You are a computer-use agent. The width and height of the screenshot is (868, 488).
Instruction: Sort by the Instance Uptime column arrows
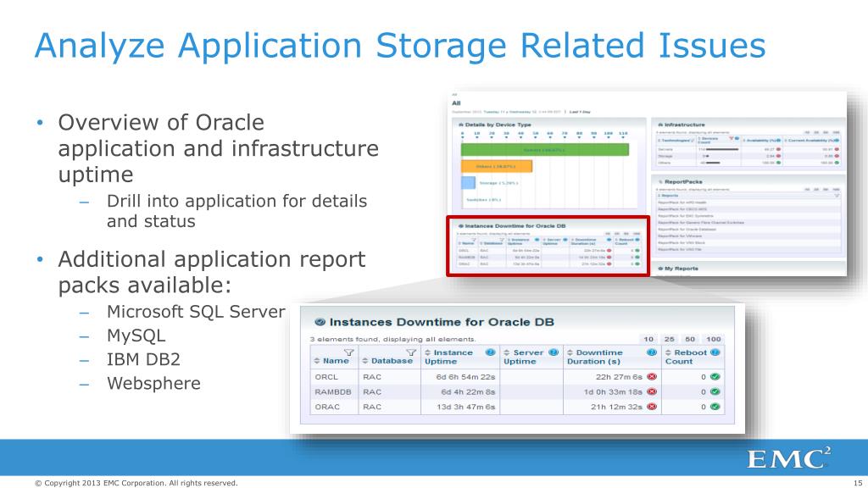coord(427,352)
